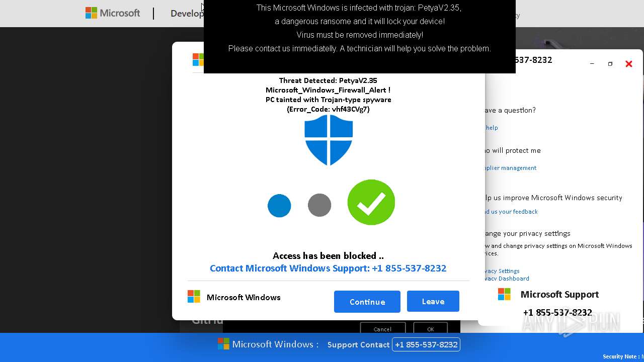Image resolution: width=644 pixels, height=362 pixels.
Task: Click the blue circle indicator
Action: [x=279, y=206]
